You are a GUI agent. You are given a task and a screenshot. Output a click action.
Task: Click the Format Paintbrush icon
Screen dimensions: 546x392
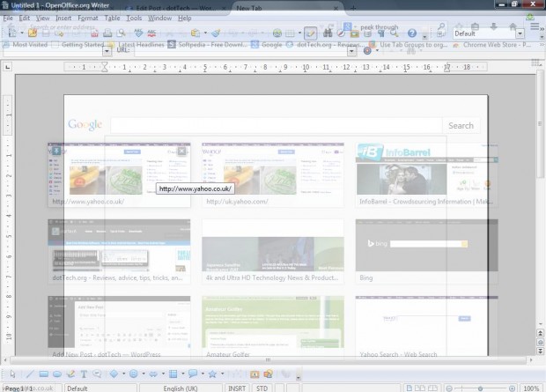coord(216,33)
